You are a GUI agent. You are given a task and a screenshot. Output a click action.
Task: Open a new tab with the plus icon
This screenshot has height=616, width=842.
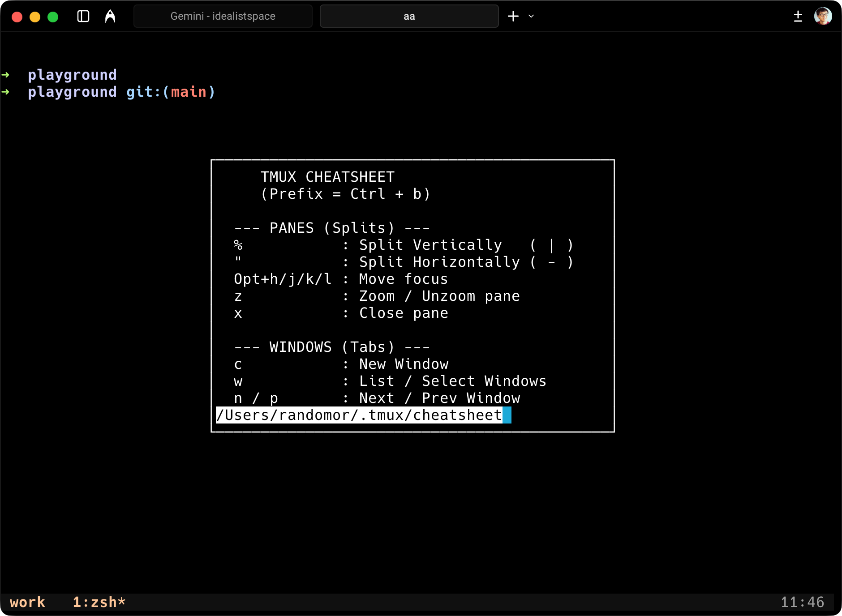(513, 16)
